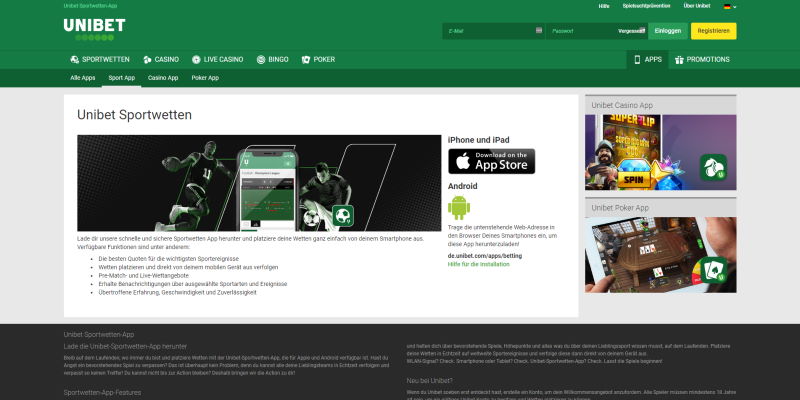Open the Hilfe für die Installation link
This screenshot has width=800, height=400.
pos(479,264)
